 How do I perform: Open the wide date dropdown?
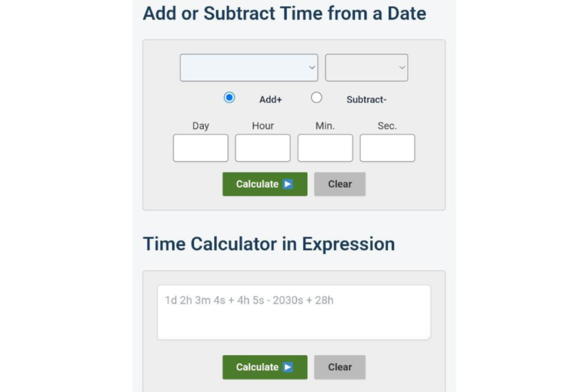[249, 68]
